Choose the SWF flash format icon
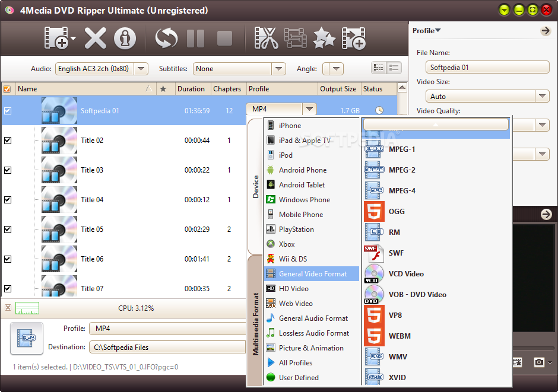This screenshot has width=558, height=392. click(x=374, y=253)
